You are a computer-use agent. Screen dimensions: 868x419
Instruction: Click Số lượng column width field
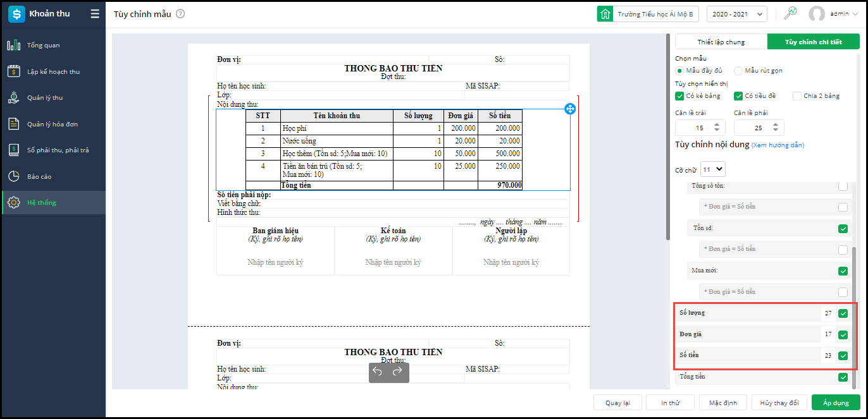tap(828, 313)
